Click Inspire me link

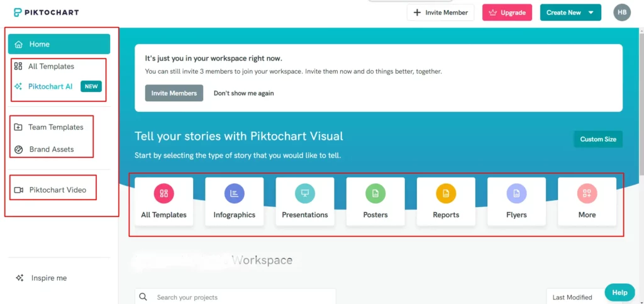click(x=49, y=278)
